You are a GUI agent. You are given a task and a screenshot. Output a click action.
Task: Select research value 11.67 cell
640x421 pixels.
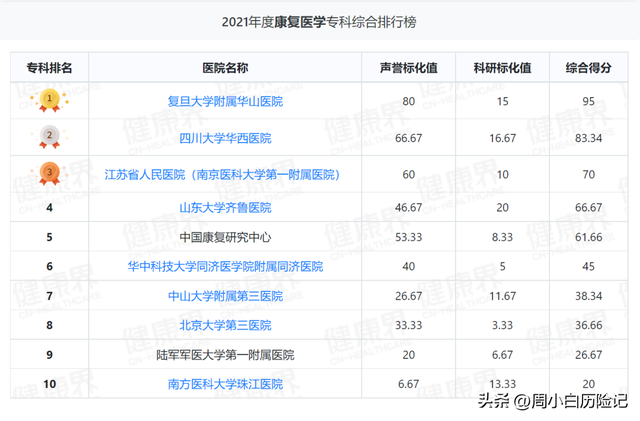(502, 296)
